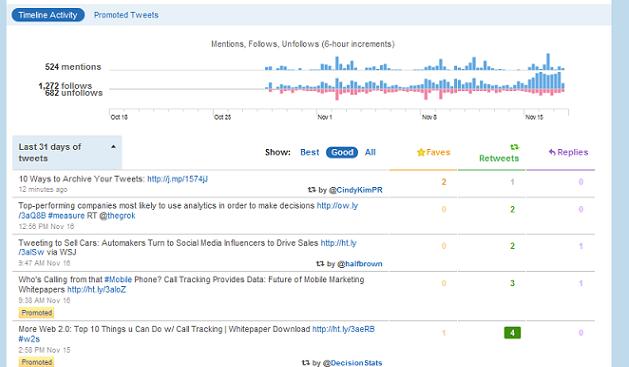Click the Nov 15 timeline marker
629x367 pixels.
tap(534, 117)
